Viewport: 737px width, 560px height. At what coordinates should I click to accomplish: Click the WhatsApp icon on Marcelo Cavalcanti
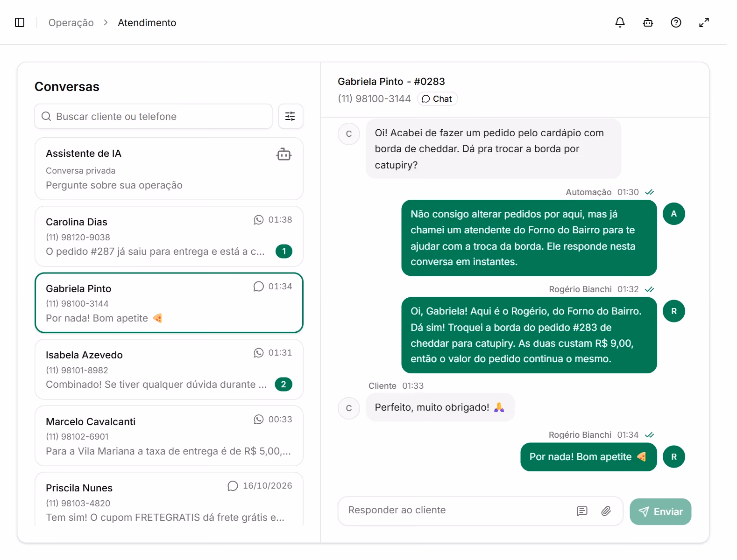(259, 420)
